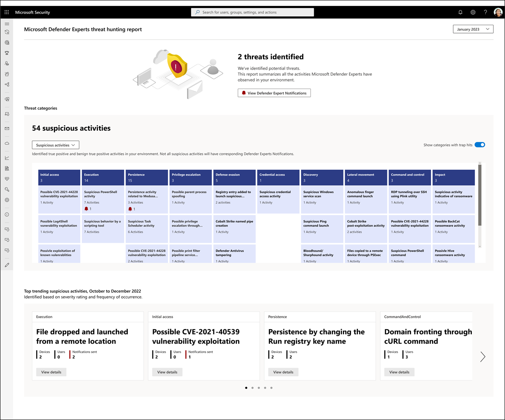
Task: Open Possible parent process spoofing cell
Action: [191, 199]
